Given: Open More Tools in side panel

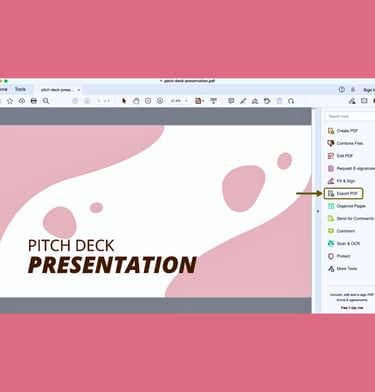Looking at the screenshot, I should pyautogui.click(x=342, y=269).
